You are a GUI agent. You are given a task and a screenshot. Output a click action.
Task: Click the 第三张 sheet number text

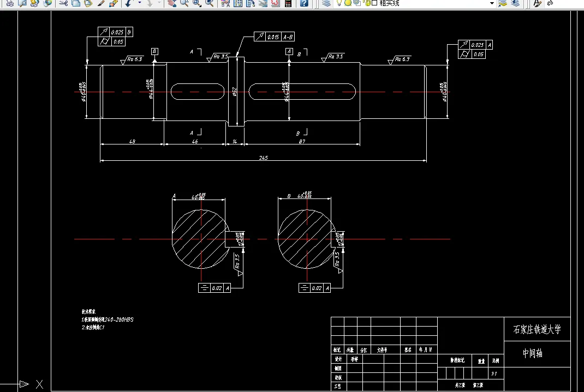pos(478,385)
